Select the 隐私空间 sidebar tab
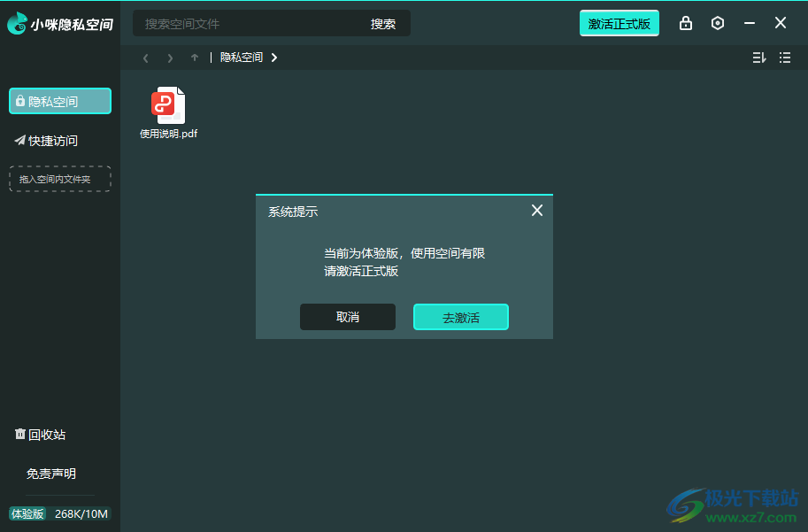This screenshot has height=532, width=808. pyautogui.click(x=59, y=101)
